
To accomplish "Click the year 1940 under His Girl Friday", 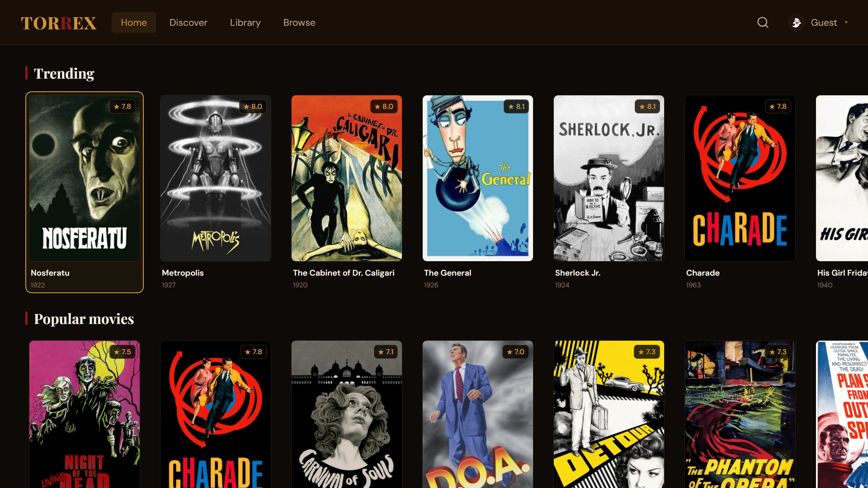I will pyautogui.click(x=825, y=285).
